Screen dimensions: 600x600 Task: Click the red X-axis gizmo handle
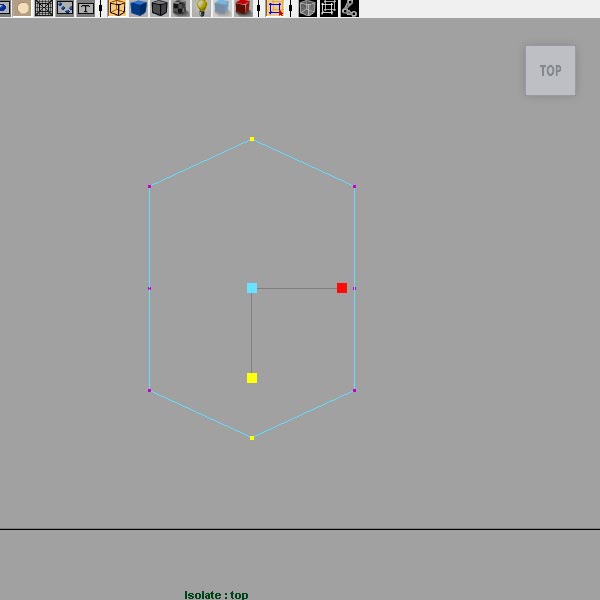tap(342, 288)
